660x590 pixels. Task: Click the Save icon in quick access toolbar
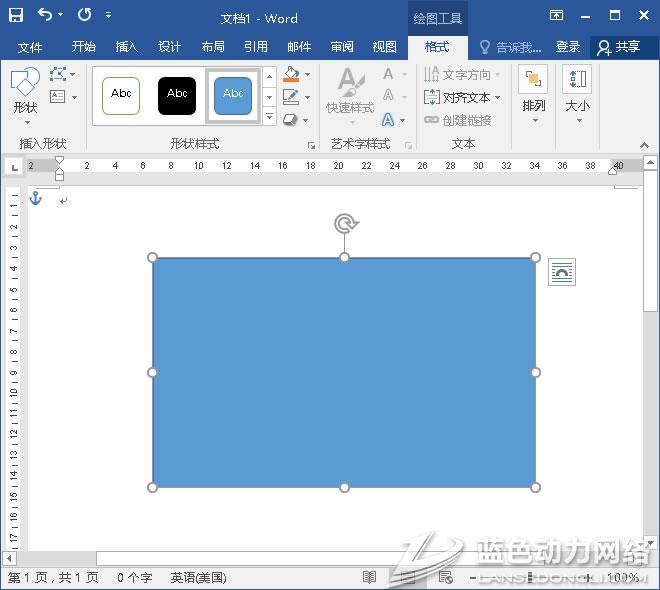point(16,15)
